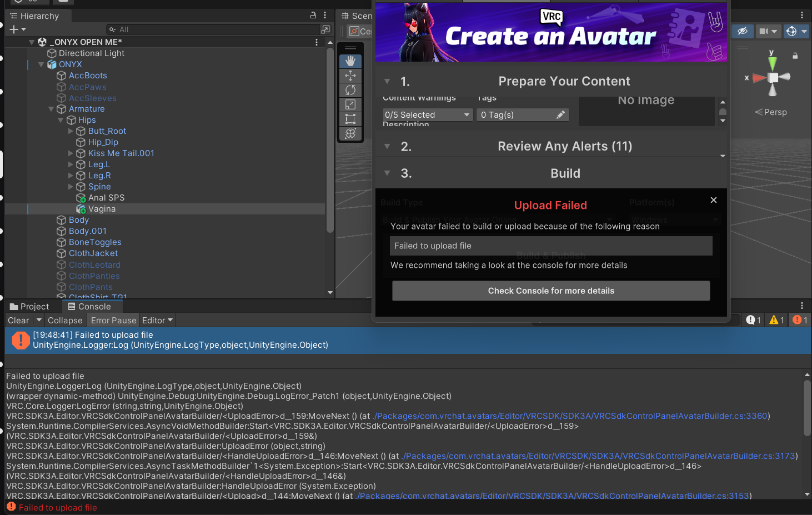The width and height of the screenshot is (812, 515).
Task: Collapse section 3 Build
Action: [x=387, y=173]
